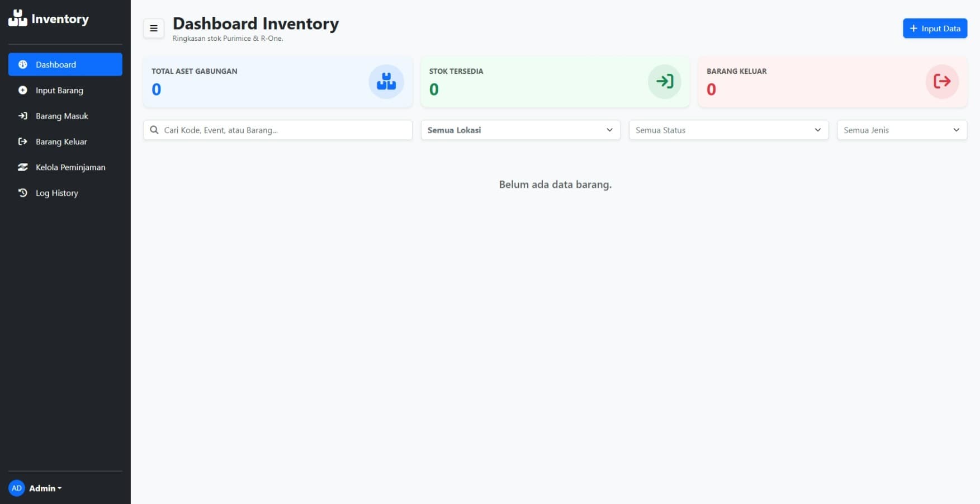Viewport: 980px width, 504px height.
Task: Expand the Admin user menu
Action: point(45,488)
